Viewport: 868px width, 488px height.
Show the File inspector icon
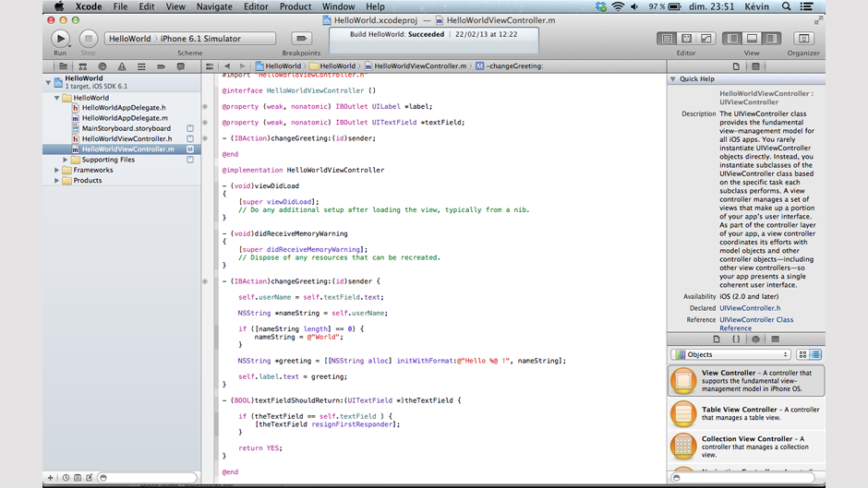736,66
